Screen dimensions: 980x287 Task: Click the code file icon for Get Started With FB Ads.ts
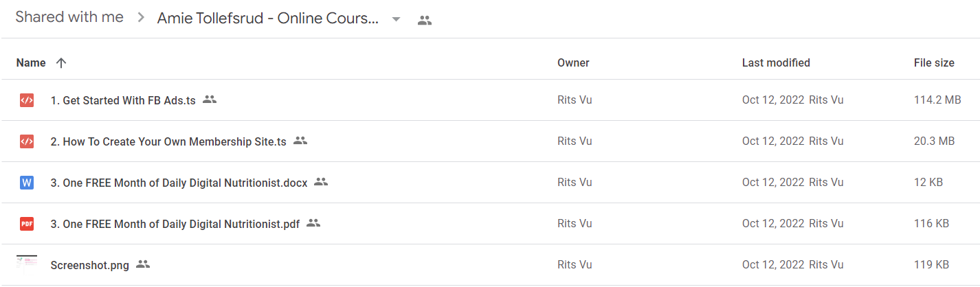click(27, 100)
